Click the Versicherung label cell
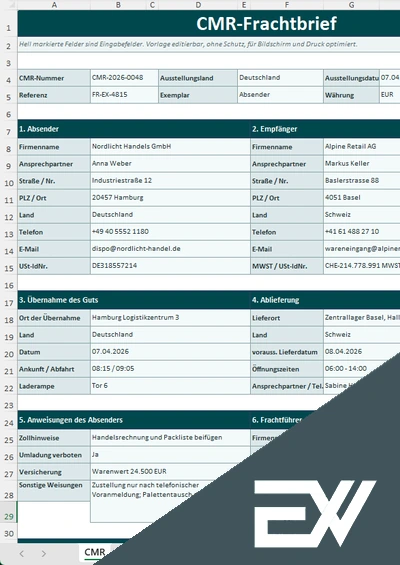The image size is (400, 565). (x=54, y=472)
